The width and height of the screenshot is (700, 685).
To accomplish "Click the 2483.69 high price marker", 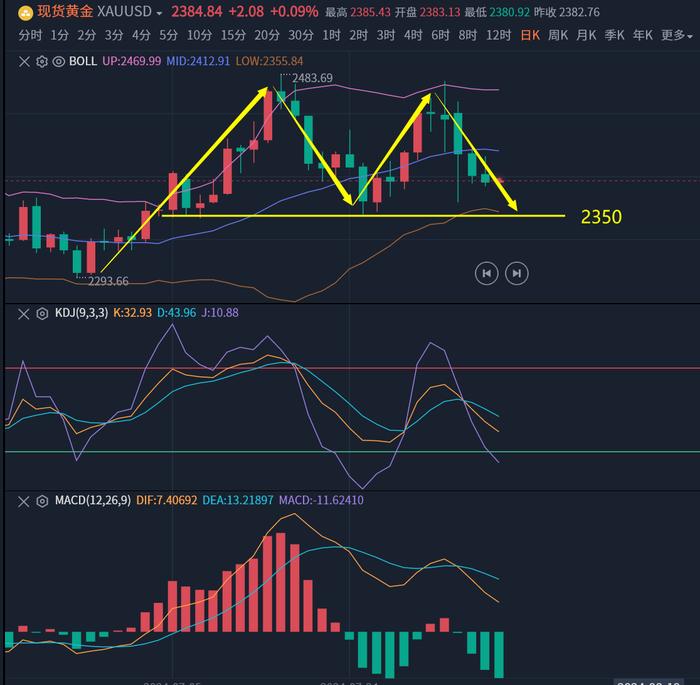I will coord(313,78).
